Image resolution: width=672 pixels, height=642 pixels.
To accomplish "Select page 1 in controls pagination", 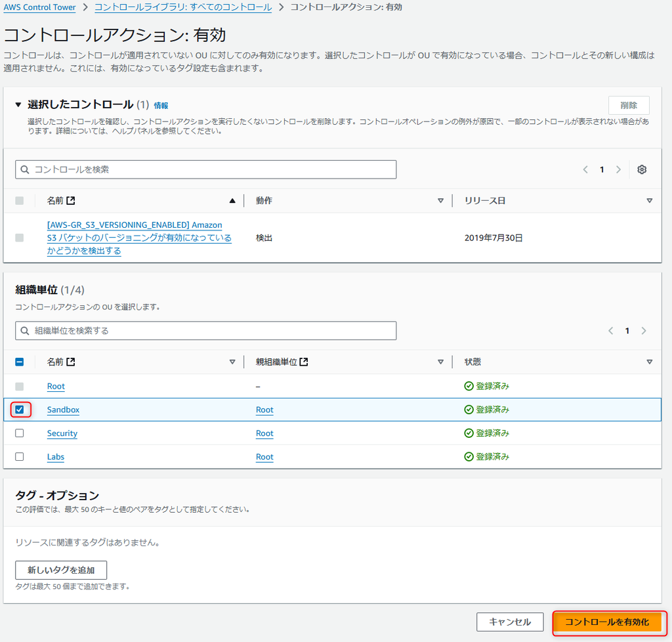I will 602,170.
